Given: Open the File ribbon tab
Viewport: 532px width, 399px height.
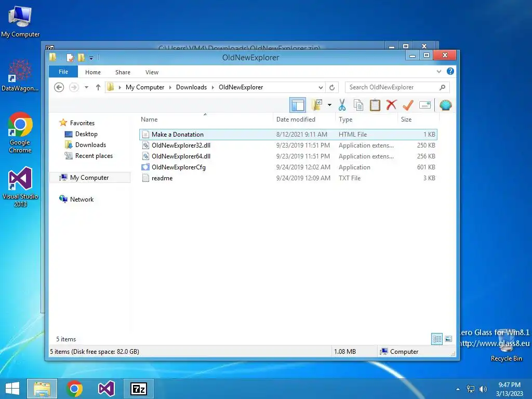Looking at the screenshot, I should (x=63, y=72).
